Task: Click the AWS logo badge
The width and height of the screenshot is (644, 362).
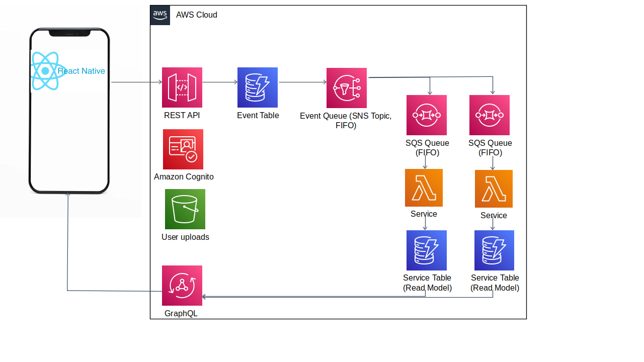Action: click(160, 15)
